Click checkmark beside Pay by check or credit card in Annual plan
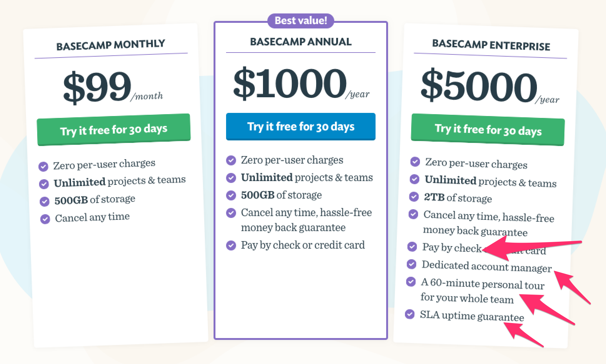Image resolution: width=606 pixels, height=364 pixels. point(231,245)
